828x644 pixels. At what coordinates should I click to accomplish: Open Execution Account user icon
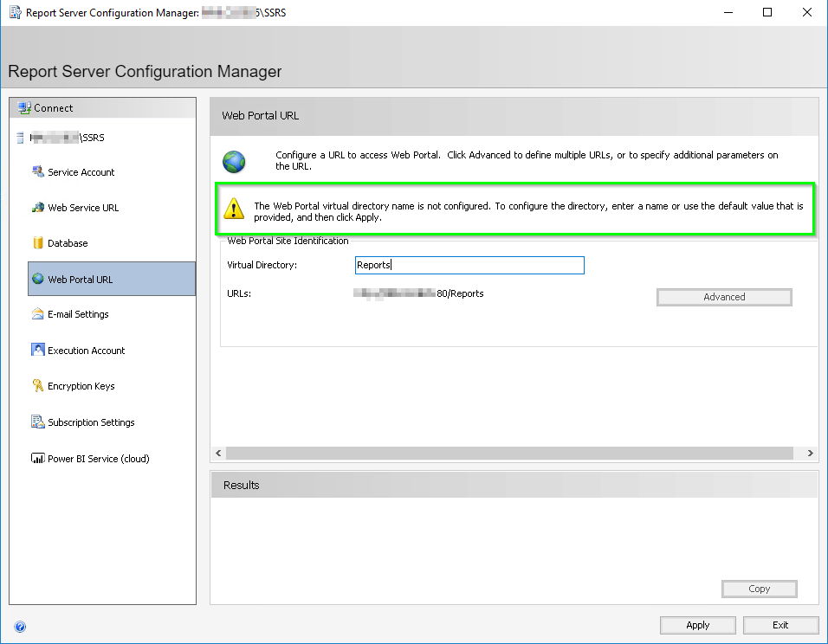(x=38, y=350)
